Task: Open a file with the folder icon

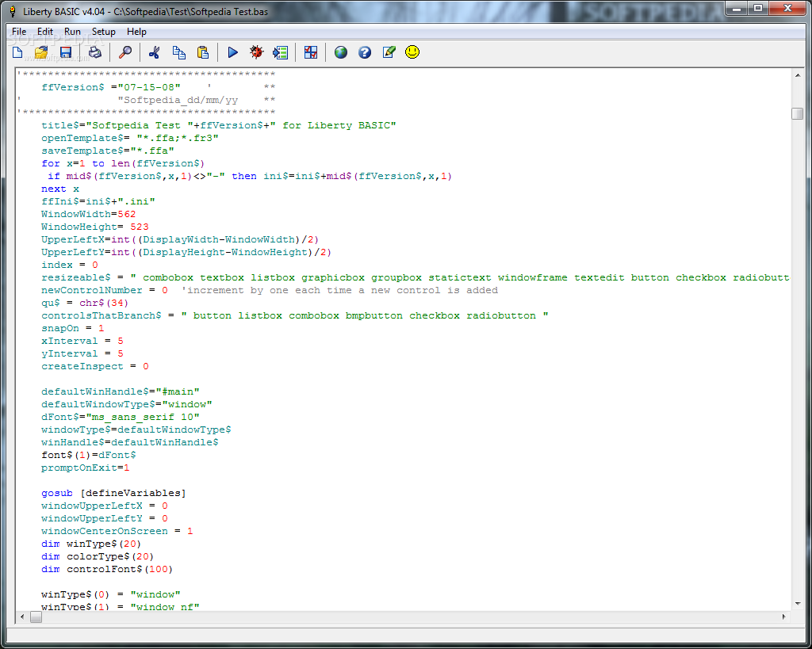Action: pos(41,52)
